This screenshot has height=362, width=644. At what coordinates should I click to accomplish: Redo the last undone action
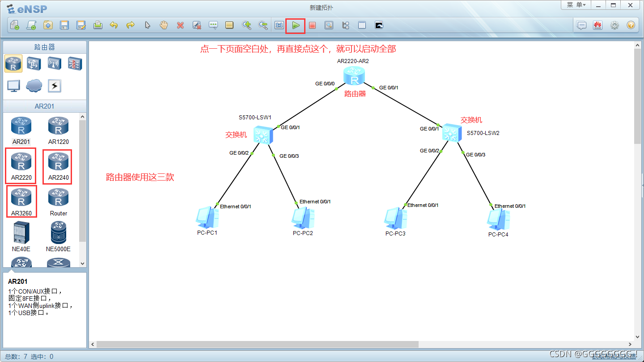pos(130,25)
